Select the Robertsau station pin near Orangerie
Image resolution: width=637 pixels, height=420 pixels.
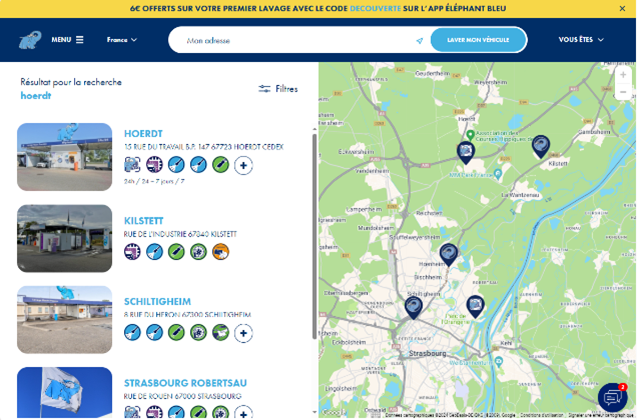pos(475,306)
